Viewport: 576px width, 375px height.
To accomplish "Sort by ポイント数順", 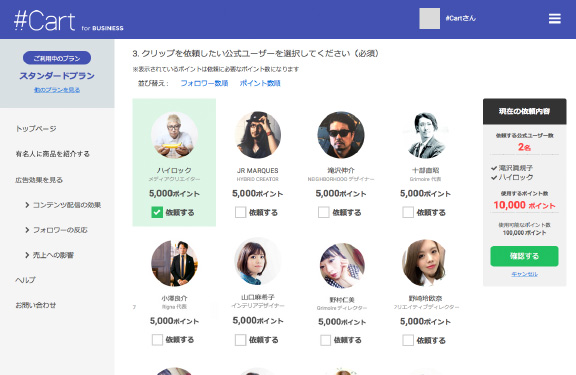I will pos(260,83).
